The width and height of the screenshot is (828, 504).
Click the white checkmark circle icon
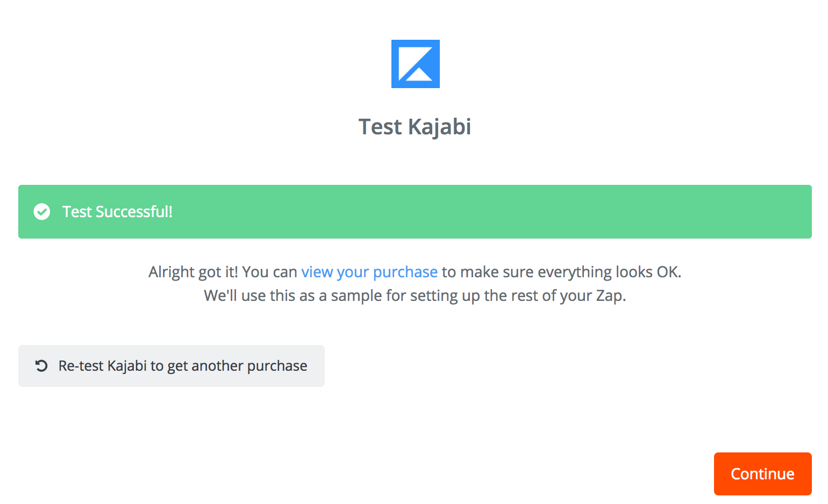coord(42,212)
